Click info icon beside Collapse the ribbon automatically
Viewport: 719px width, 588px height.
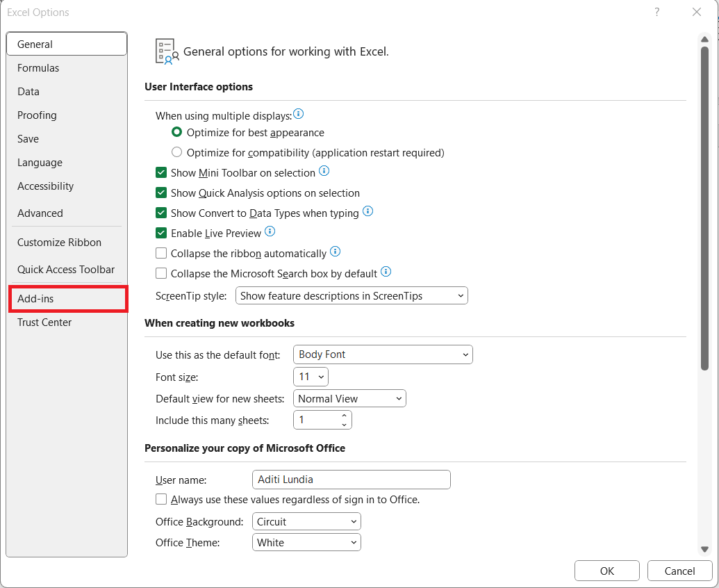point(336,252)
